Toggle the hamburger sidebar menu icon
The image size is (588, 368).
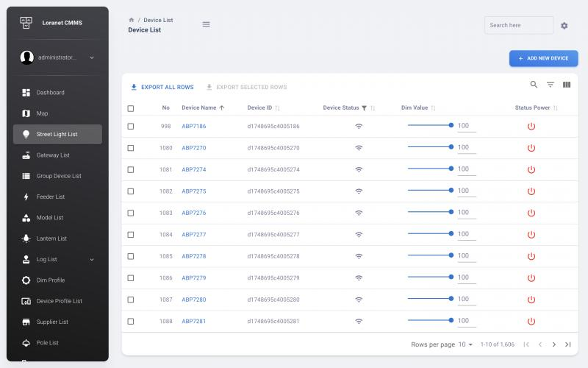[206, 24]
